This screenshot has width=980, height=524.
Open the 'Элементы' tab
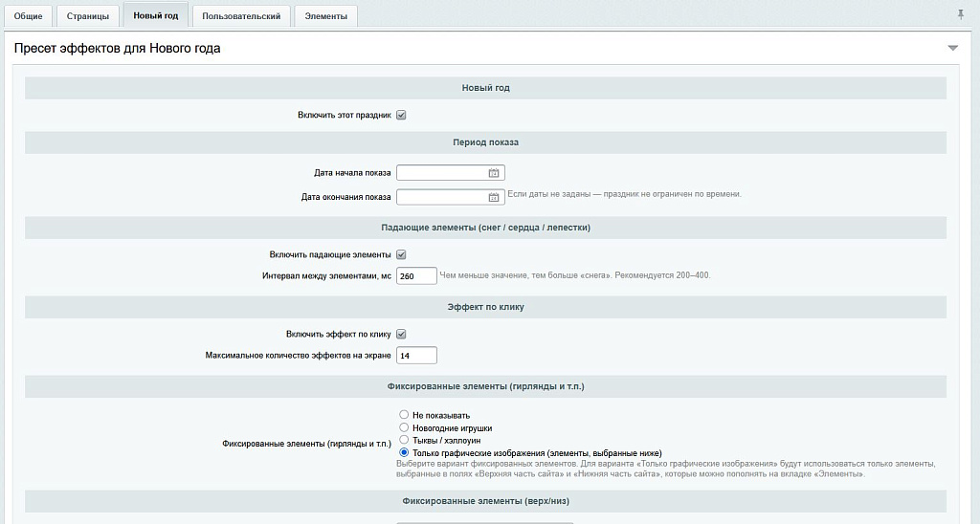[325, 16]
